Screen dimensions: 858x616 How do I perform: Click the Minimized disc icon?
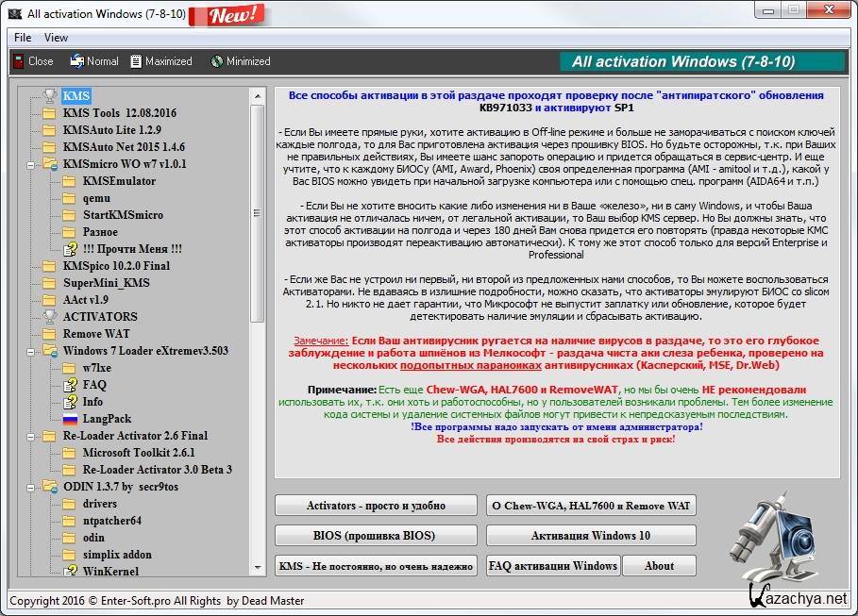pyautogui.click(x=216, y=61)
